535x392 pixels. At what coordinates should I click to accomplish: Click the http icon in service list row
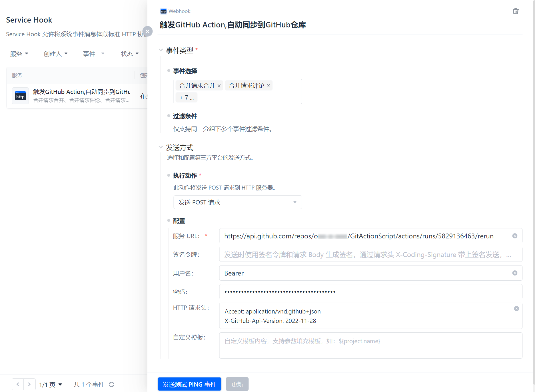20,96
